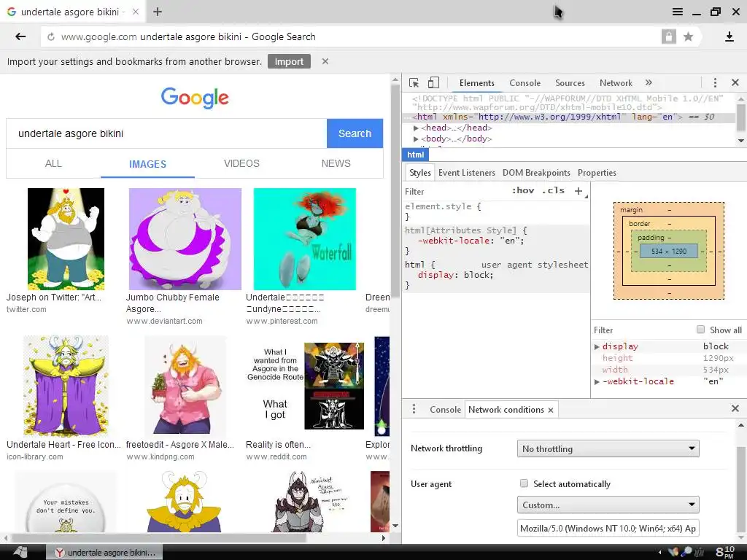Click the taskbar undertale asgore bikini window
747x560 pixels.
(105, 553)
